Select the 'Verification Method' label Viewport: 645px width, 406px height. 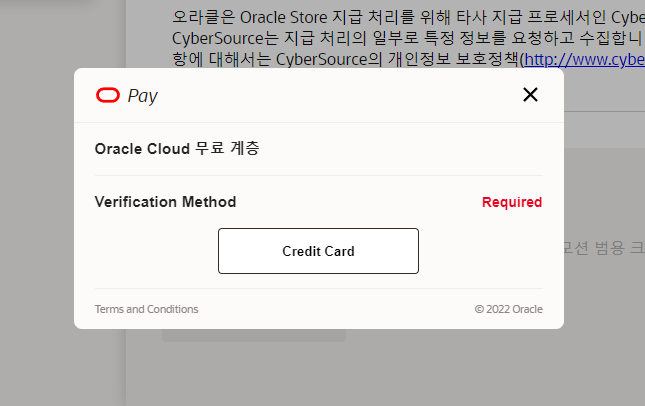(165, 202)
